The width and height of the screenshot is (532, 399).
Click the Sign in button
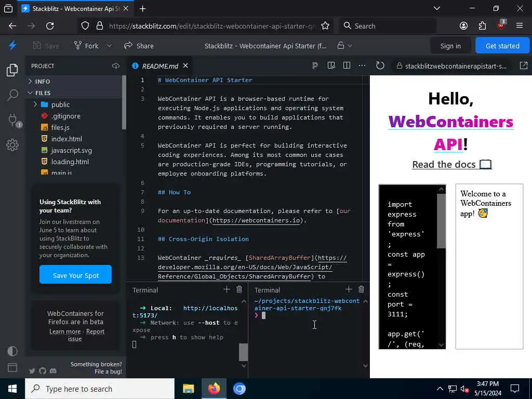450,46
